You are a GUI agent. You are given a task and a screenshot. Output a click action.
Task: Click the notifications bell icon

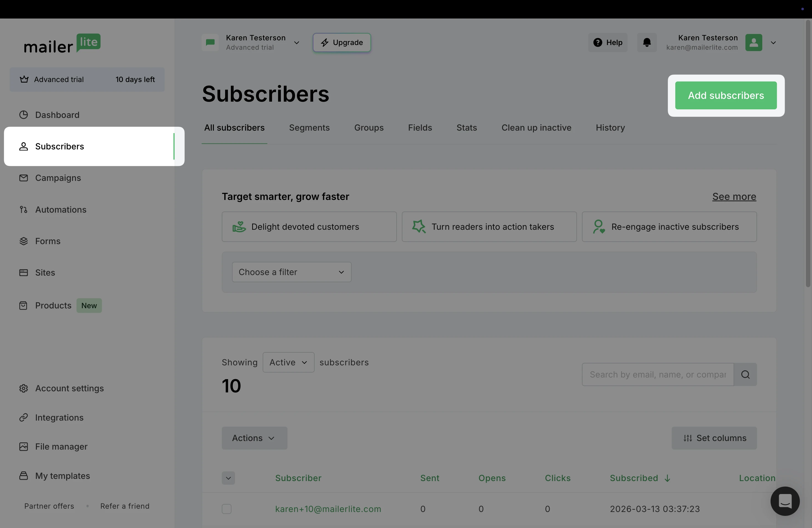(x=647, y=42)
